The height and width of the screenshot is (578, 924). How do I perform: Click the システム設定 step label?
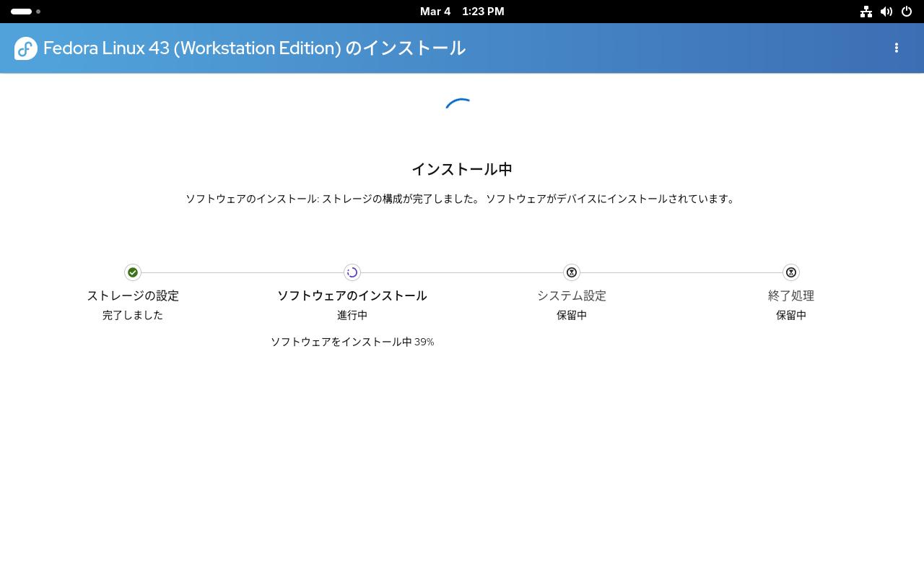(572, 296)
